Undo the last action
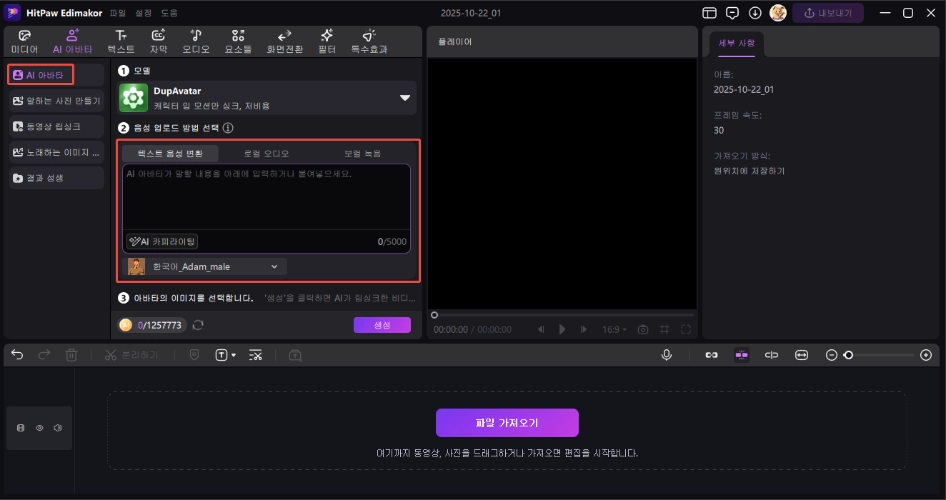This screenshot has width=946, height=500. coord(17,355)
